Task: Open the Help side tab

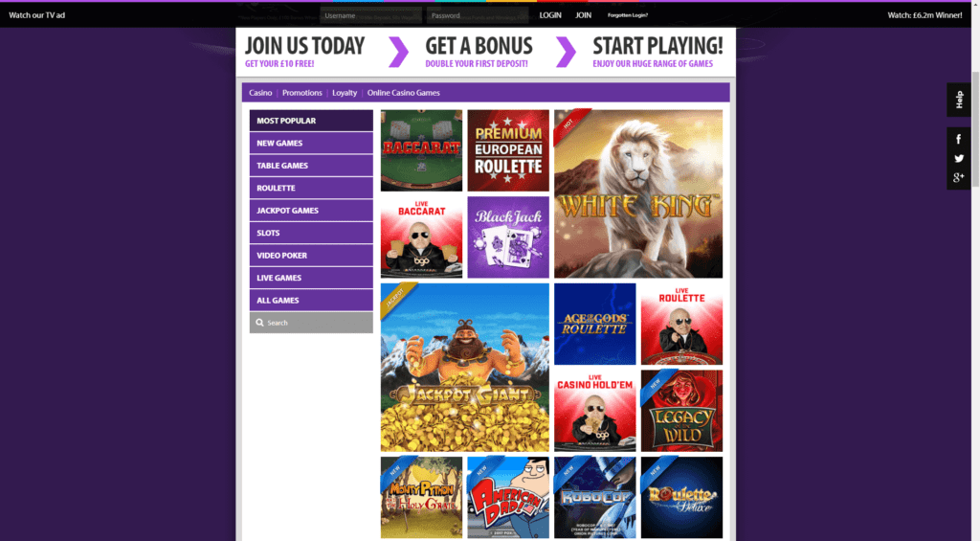Action: click(959, 100)
